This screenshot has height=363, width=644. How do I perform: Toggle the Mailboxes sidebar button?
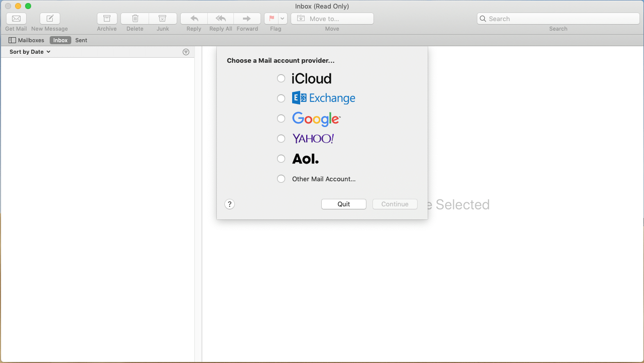[x=27, y=40]
